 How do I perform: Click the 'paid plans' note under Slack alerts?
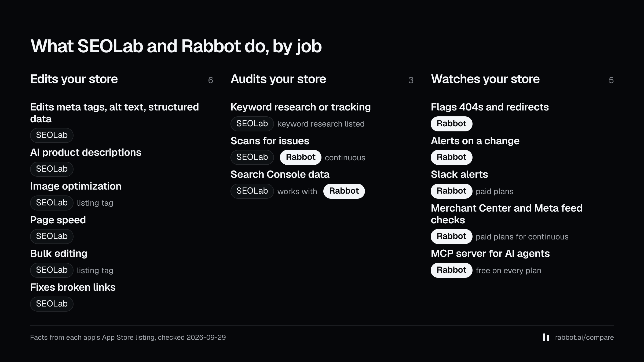point(495,191)
